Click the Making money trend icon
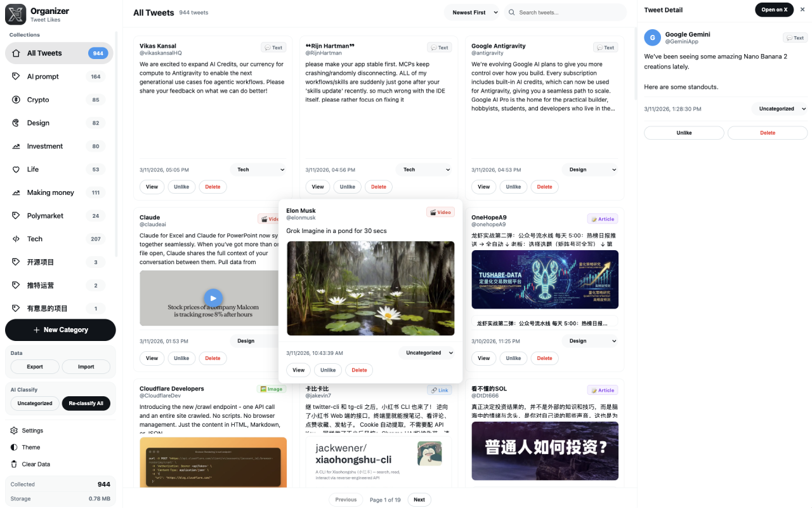Screen dimensions: 812x508 click(x=16, y=192)
